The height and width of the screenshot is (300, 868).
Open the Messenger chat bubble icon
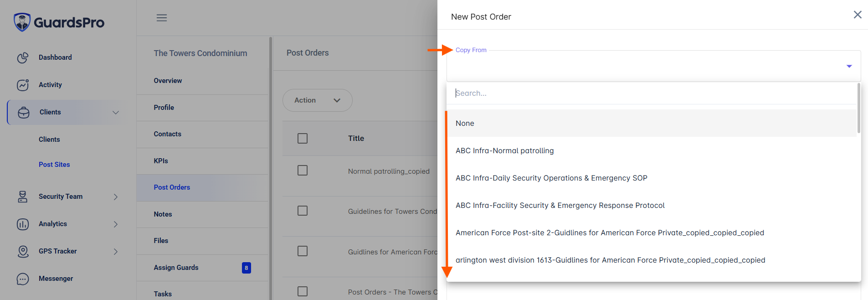pos(23,279)
